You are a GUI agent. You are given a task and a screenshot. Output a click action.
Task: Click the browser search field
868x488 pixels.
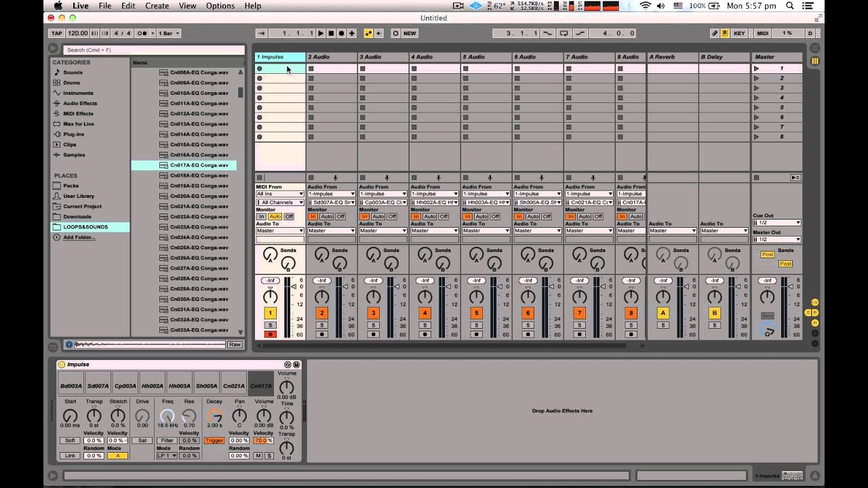154,49
